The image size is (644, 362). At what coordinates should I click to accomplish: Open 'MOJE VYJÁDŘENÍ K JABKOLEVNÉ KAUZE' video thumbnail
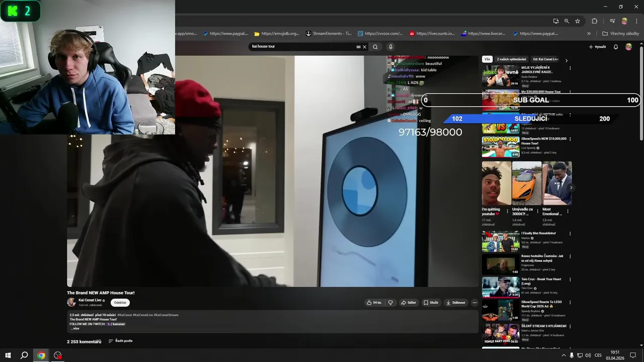tap(501, 76)
